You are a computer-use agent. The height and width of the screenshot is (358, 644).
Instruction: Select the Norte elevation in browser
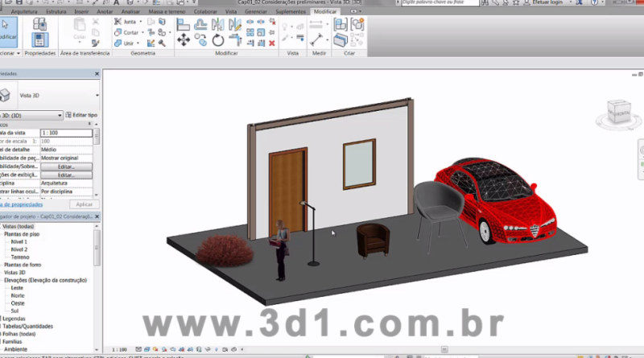pos(18,295)
